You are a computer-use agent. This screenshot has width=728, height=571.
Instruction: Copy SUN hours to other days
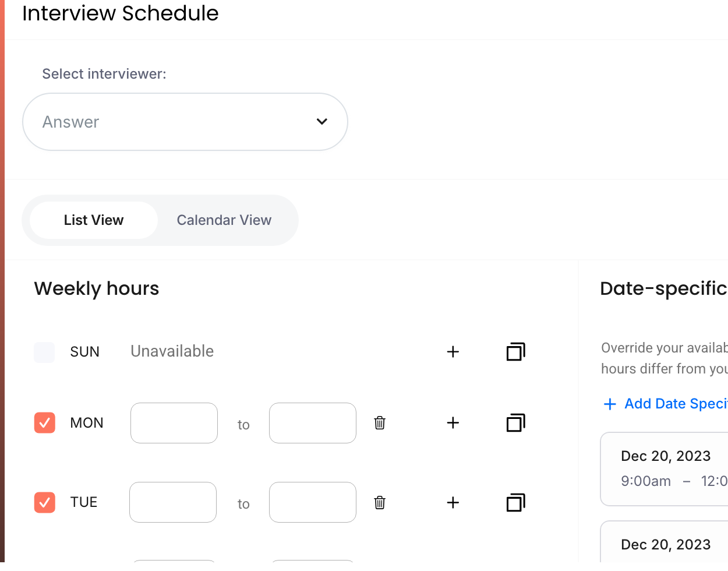click(x=516, y=352)
